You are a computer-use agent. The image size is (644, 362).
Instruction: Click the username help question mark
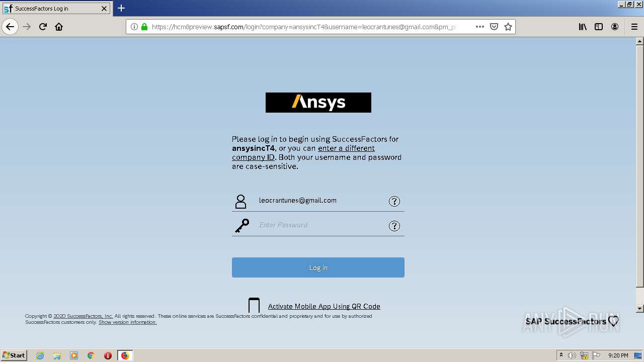pos(394,201)
